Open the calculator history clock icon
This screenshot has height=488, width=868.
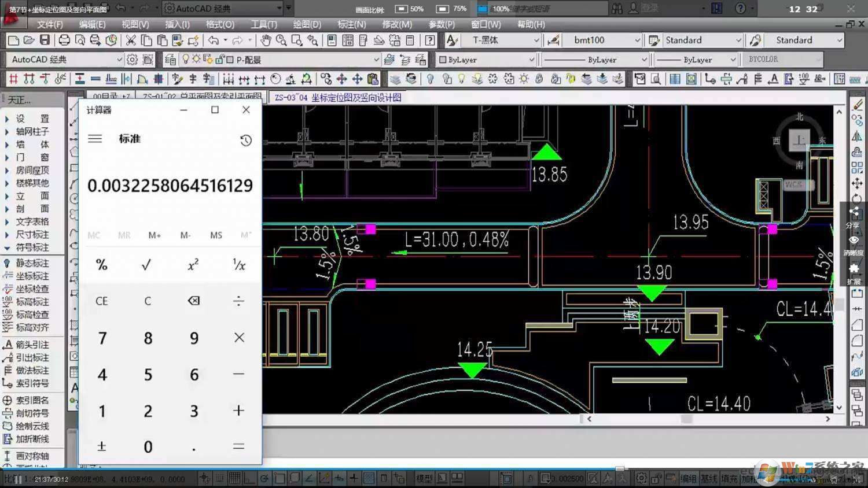246,140
